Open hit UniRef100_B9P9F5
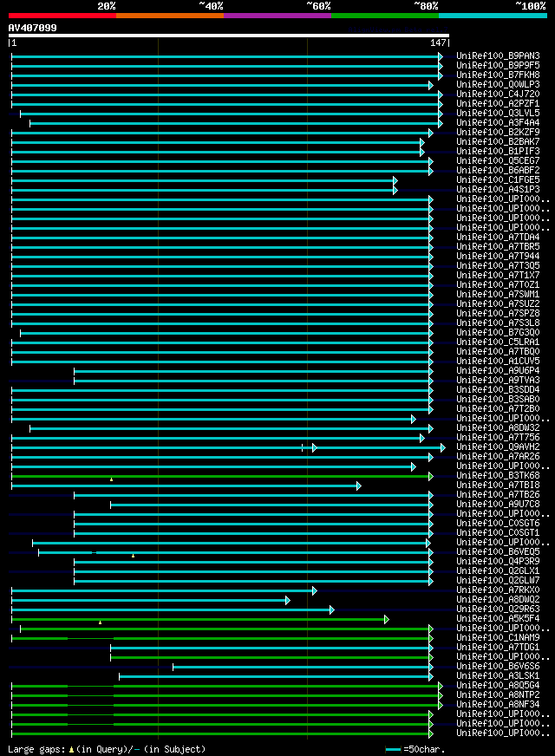Screen dimensions: 555x756 click(498, 66)
